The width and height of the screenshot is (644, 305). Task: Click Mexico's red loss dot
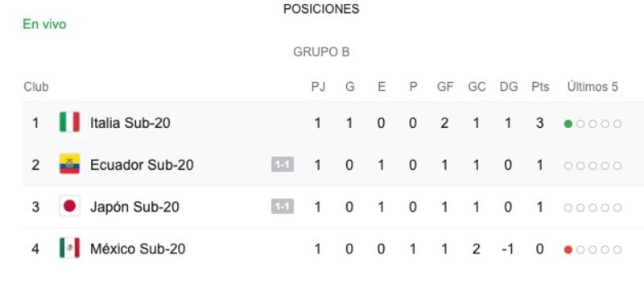click(x=568, y=249)
